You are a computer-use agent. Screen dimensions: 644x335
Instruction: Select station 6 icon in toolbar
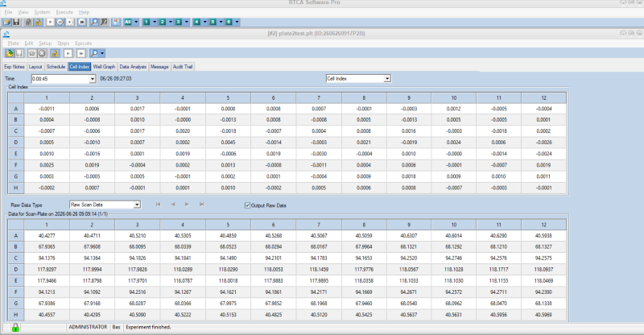[x=229, y=22]
